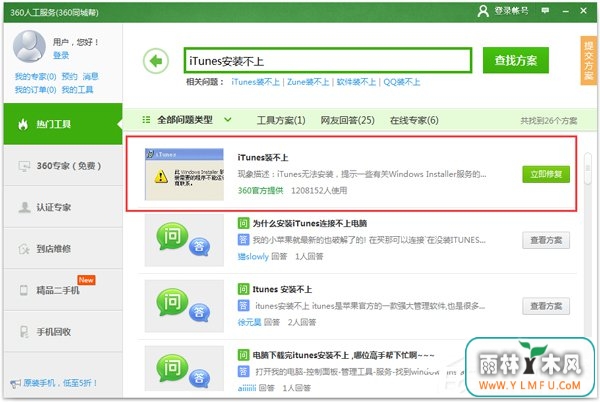Open 我的工具 link
Viewport: 600px width, 402px height.
coord(77,90)
